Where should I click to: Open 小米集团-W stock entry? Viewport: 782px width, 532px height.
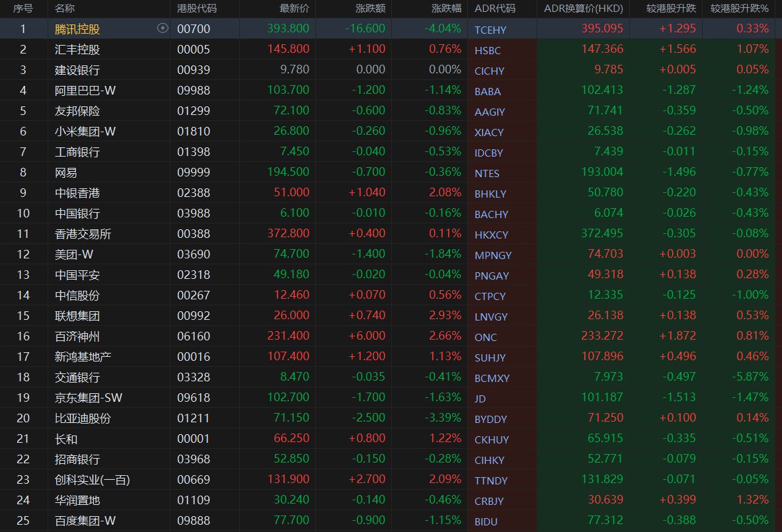pos(85,131)
